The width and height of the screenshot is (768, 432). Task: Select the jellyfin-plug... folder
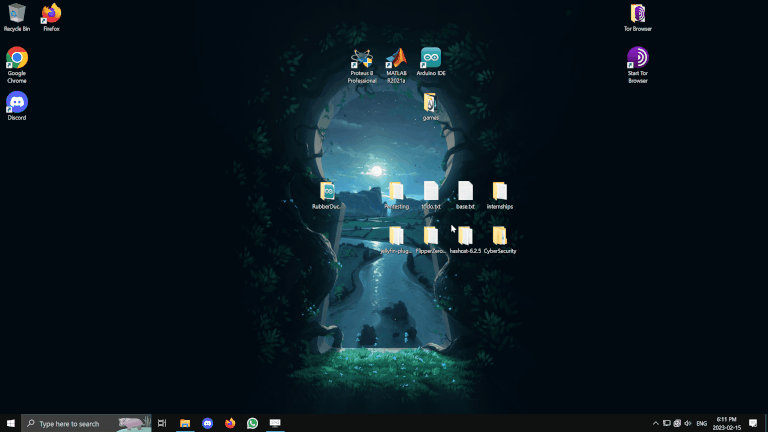[x=396, y=240]
